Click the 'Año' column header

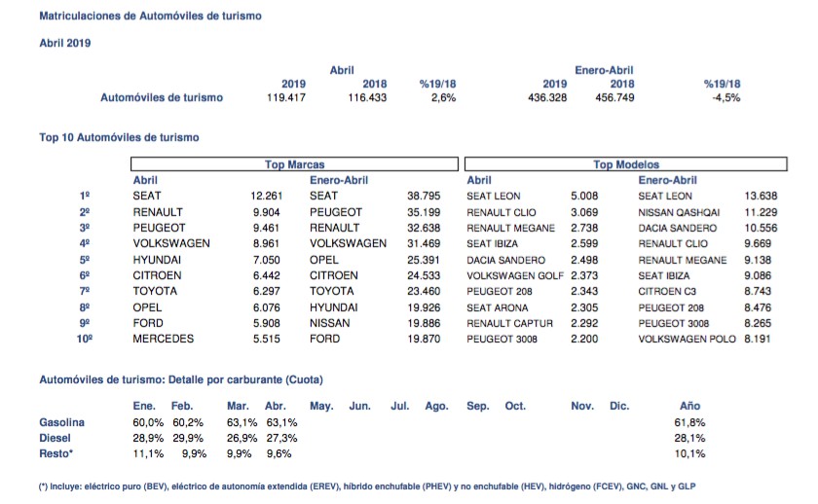pyautogui.click(x=689, y=406)
